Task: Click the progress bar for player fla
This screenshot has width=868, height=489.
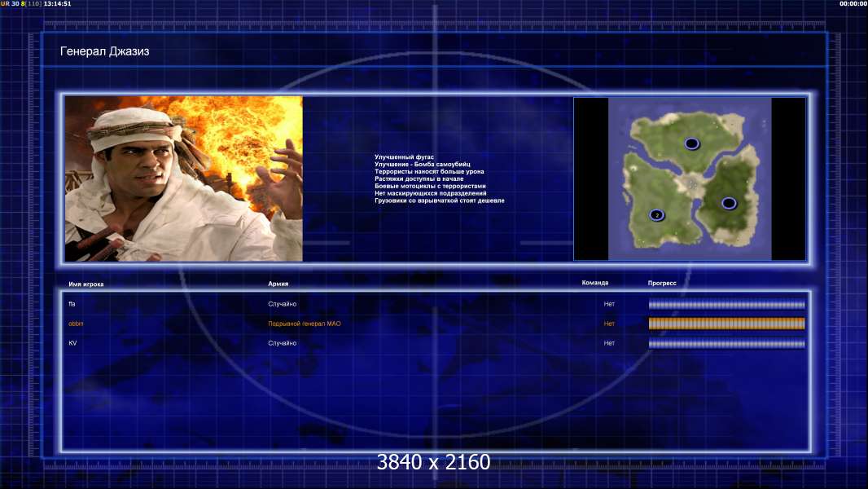Action: point(727,304)
